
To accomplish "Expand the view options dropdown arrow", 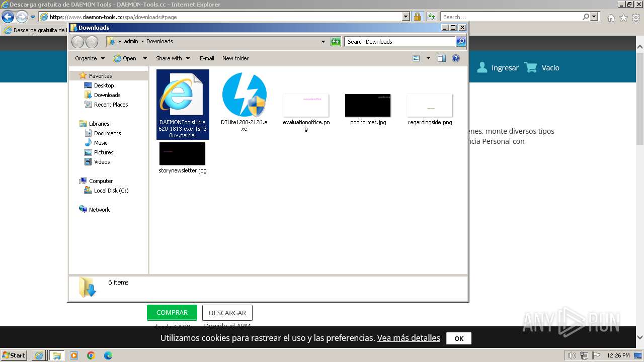I will pyautogui.click(x=428, y=58).
